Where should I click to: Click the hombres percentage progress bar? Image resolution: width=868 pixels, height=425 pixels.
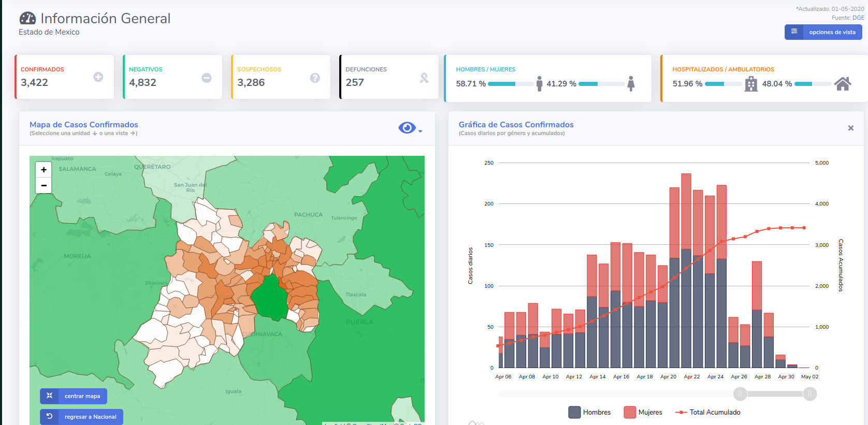[511, 84]
